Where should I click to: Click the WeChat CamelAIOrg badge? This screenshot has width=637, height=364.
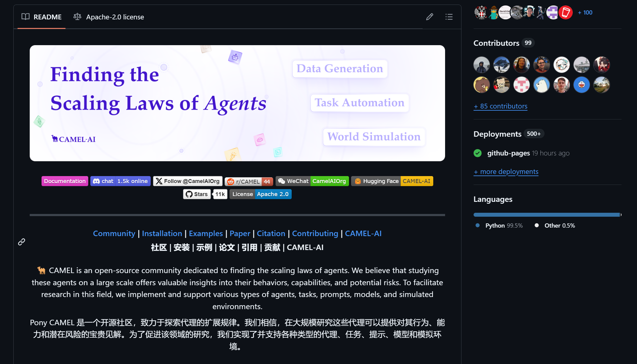pos(312,181)
